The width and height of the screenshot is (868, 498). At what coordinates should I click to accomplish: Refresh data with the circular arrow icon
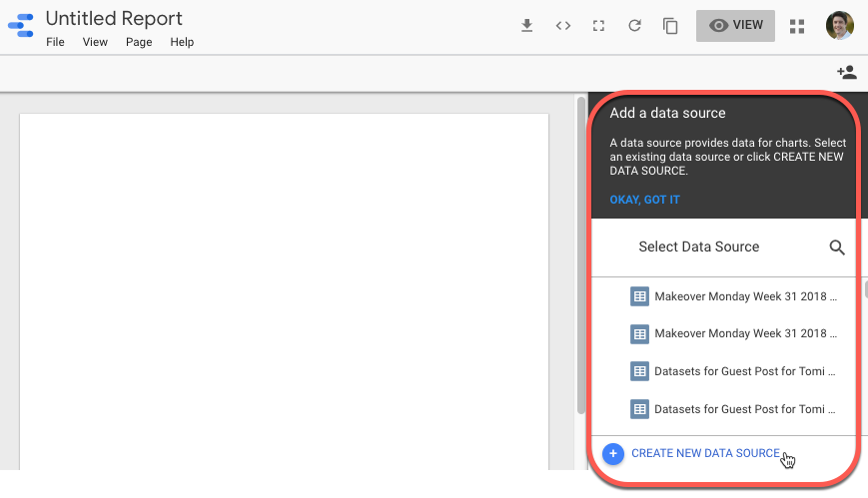pyautogui.click(x=634, y=26)
